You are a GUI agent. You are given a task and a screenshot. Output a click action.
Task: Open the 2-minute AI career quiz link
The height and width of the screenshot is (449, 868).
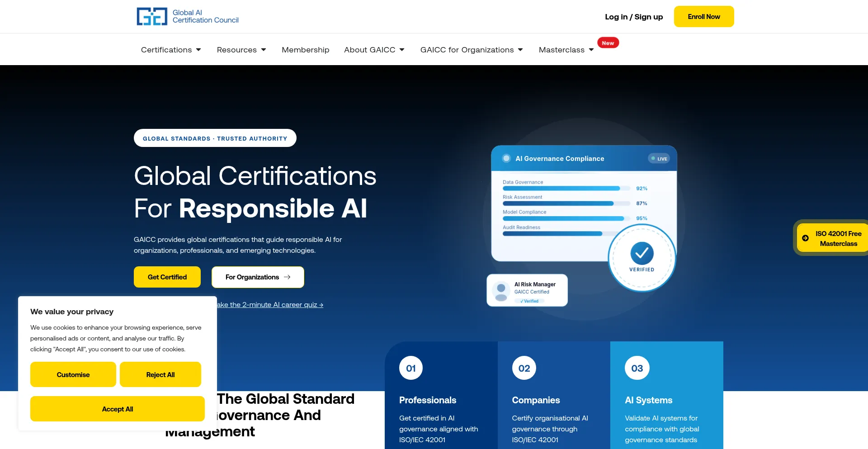coord(270,305)
